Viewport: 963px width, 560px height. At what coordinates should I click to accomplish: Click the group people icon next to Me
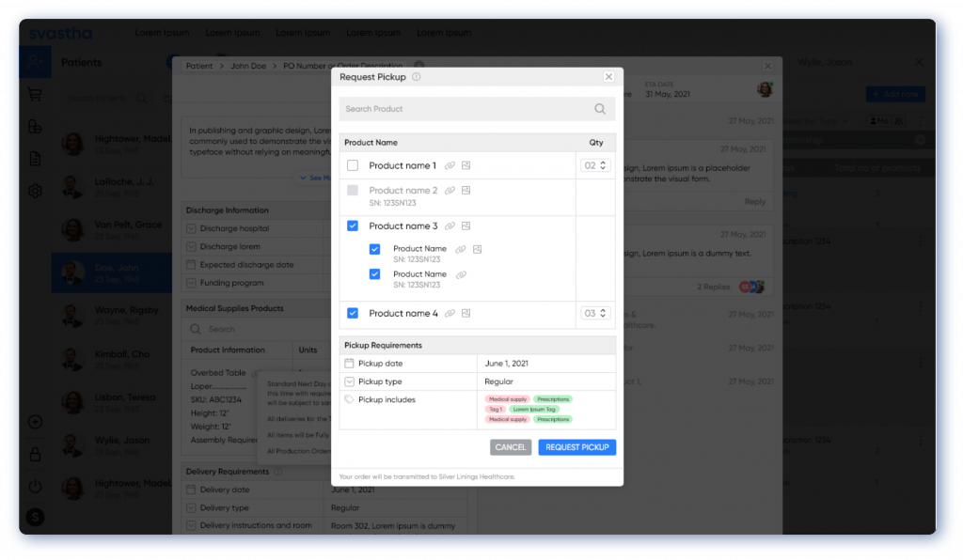(898, 121)
